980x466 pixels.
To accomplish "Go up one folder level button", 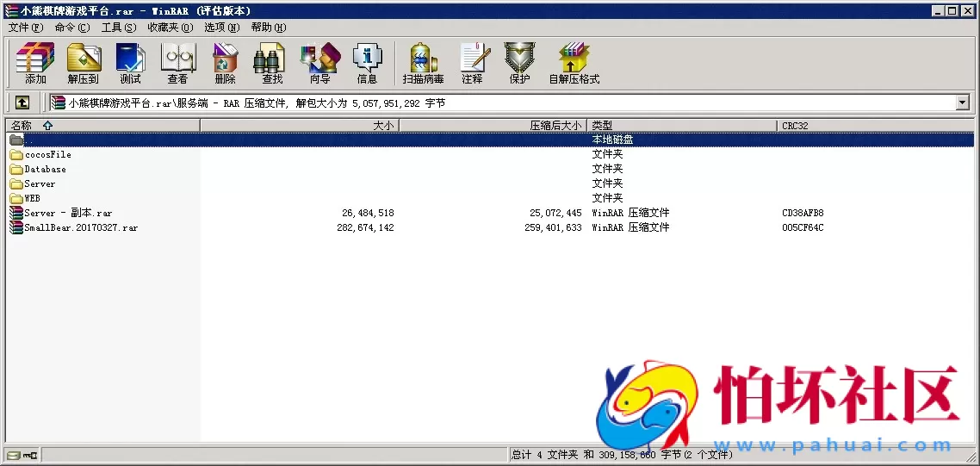I will coord(22,103).
